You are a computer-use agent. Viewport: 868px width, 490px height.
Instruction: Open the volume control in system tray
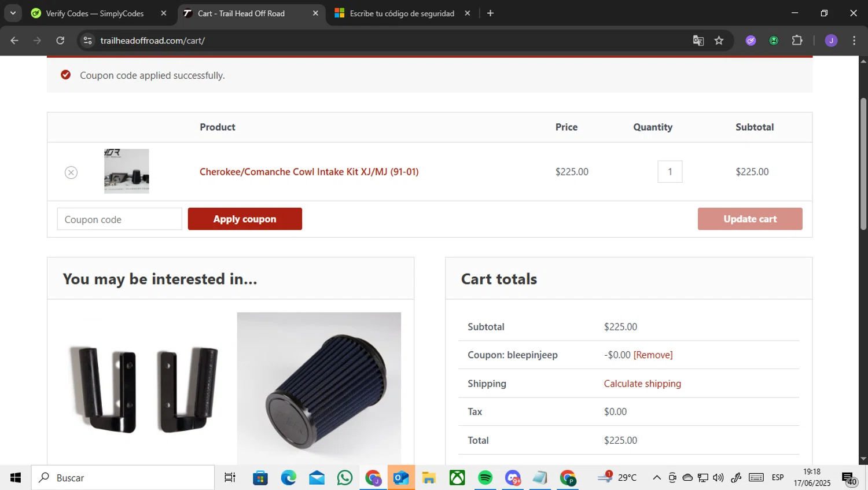[718, 478]
